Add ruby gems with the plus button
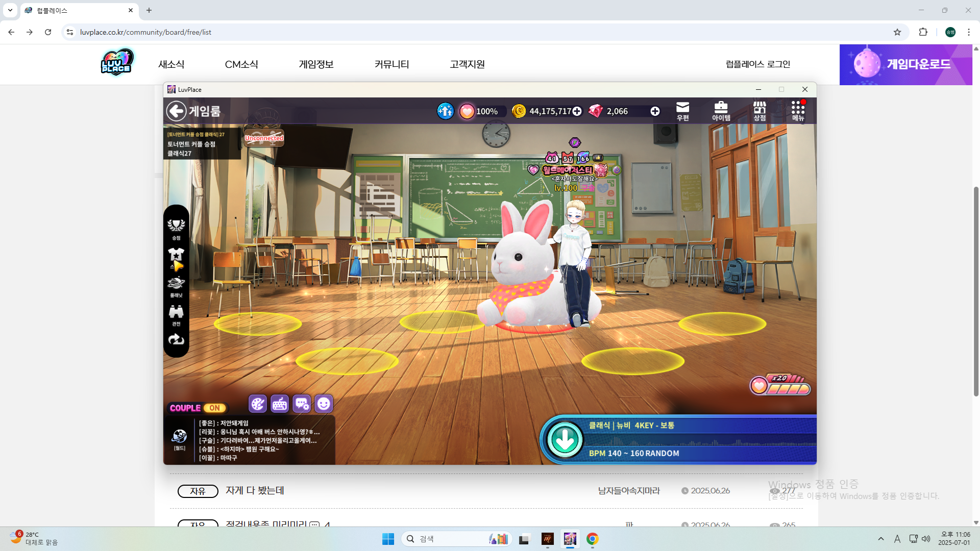This screenshot has width=980, height=551. tap(655, 111)
